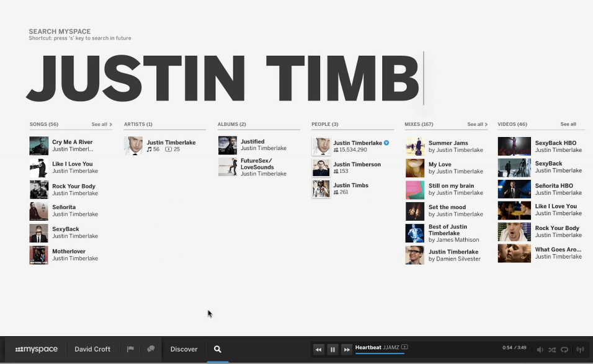Toggle shuffle playback

coord(552,350)
